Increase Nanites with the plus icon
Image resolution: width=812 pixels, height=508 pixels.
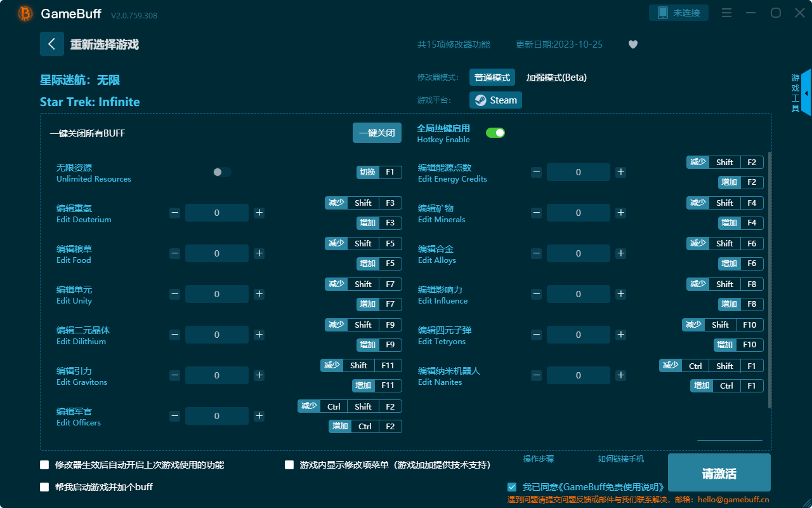tap(620, 375)
